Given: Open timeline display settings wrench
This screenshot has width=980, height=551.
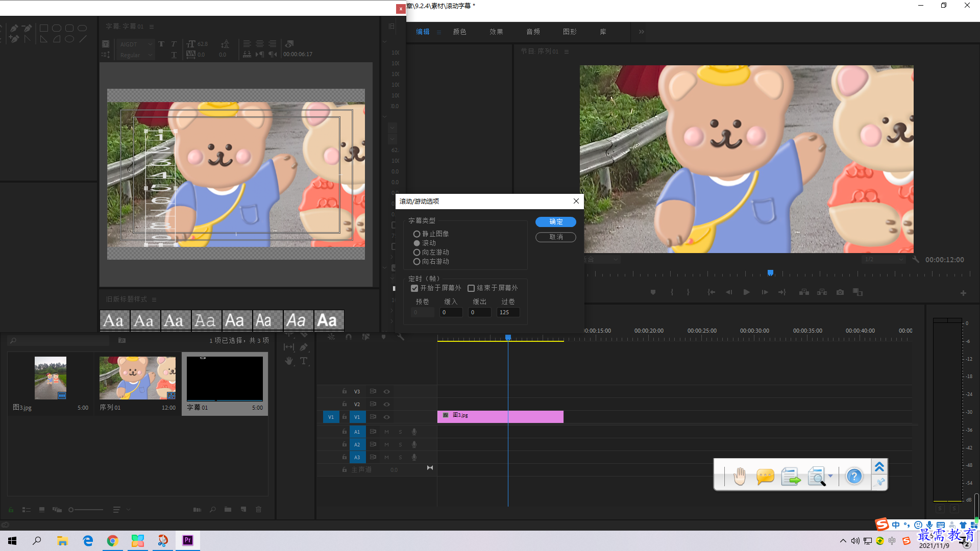Looking at the screenshot, I should coord(401,337).
